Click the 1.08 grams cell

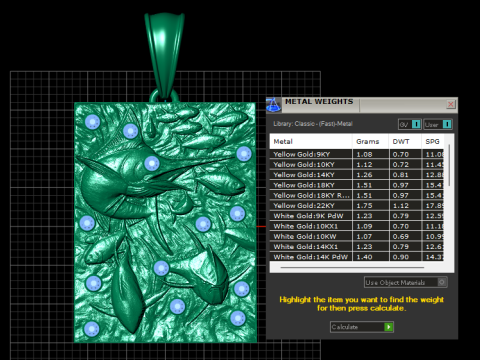[x=370, y=154]
